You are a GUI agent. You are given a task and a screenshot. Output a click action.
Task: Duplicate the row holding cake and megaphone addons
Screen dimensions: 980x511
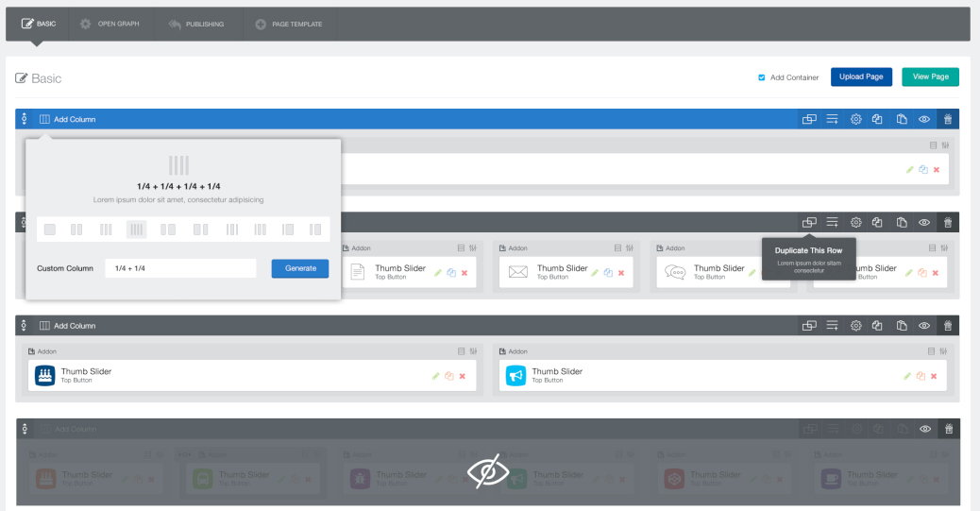(x=809, y=325)
